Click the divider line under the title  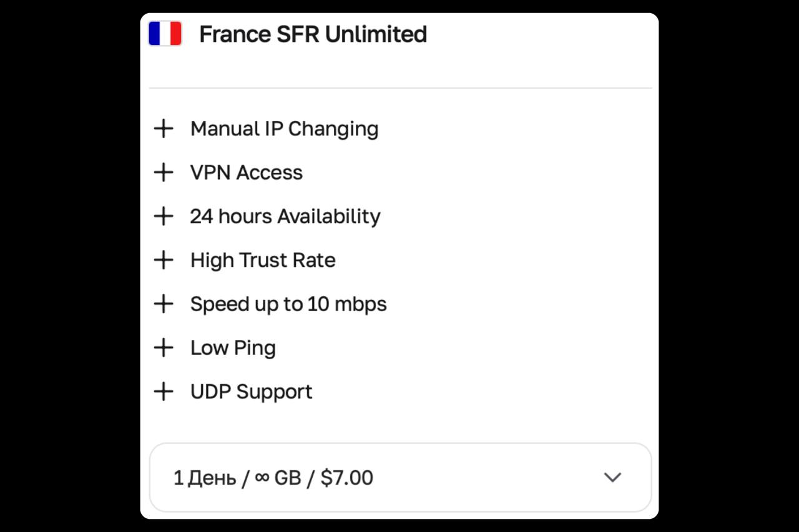[x=400, y=88]
